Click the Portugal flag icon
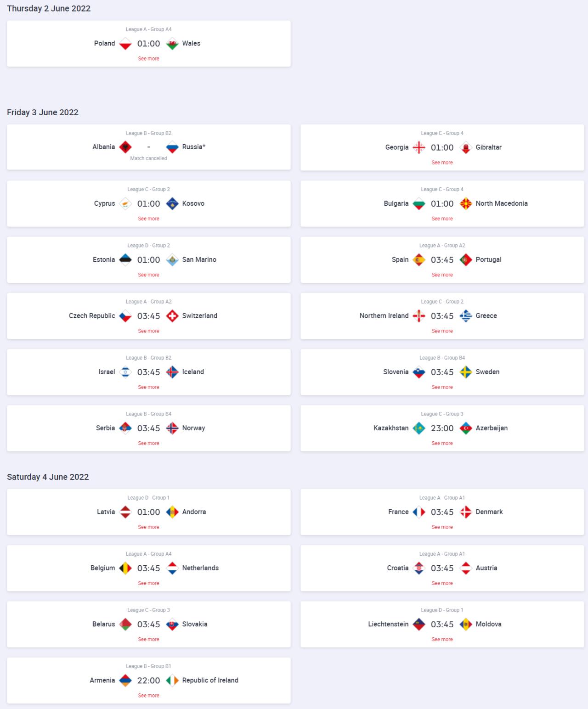The width and height of the screenshot is (588, 709). 466,260
